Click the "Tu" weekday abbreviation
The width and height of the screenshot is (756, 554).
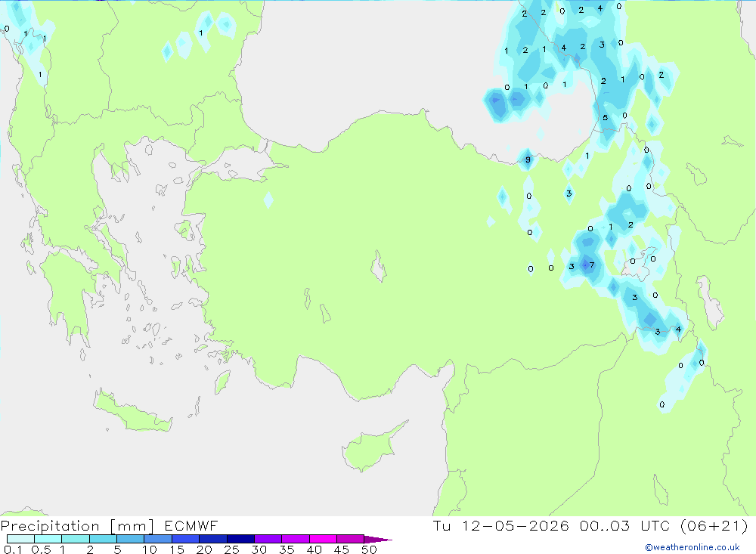[x=442, y=526]
